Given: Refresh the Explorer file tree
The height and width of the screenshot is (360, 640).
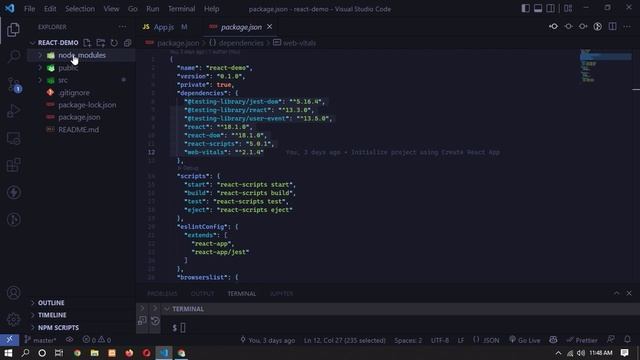Looking at the screenshot, I should (114, 43).
